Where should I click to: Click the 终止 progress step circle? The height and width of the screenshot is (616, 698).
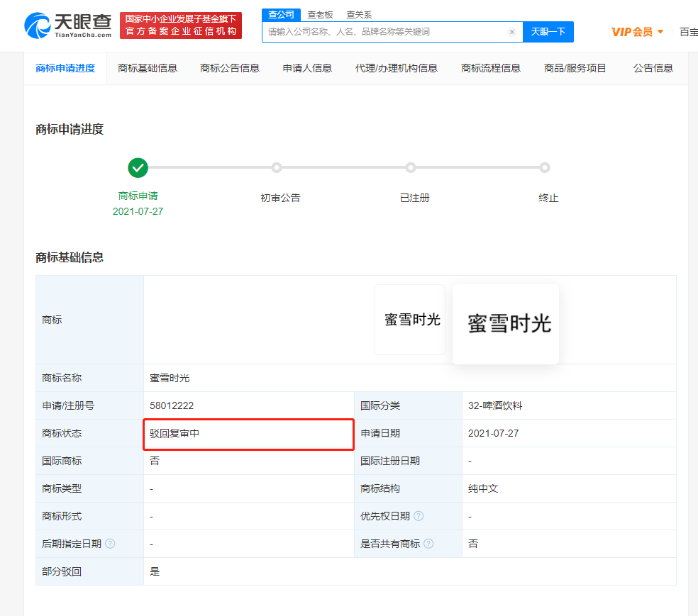click(x=545, y=168)
